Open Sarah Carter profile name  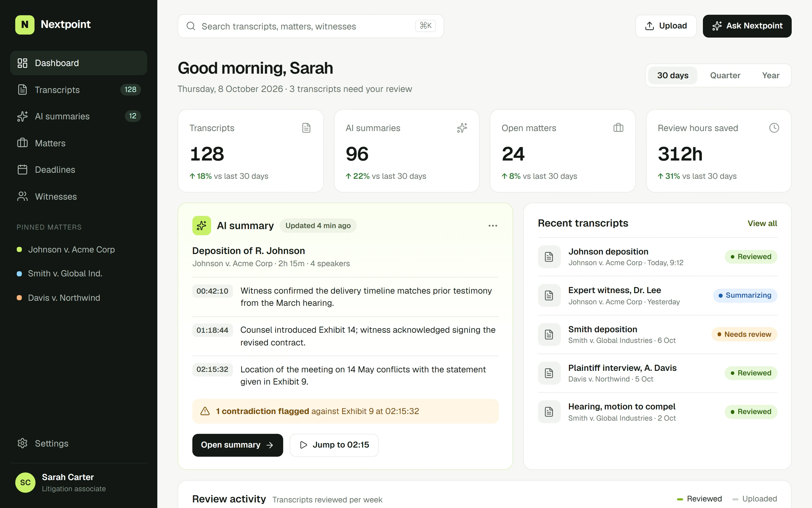pos(68,478)
